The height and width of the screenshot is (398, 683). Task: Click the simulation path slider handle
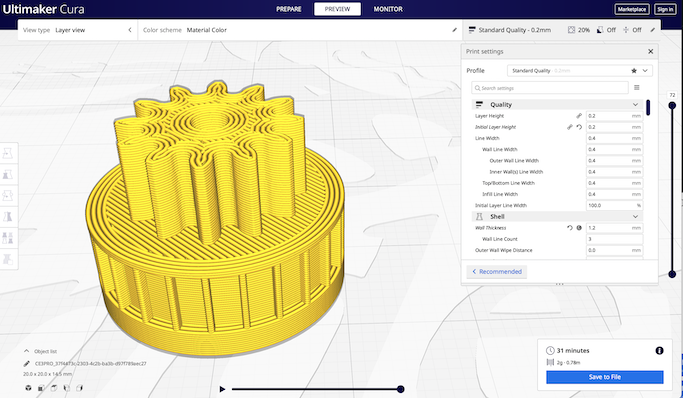pyautogui.click(x=400, y=389)
